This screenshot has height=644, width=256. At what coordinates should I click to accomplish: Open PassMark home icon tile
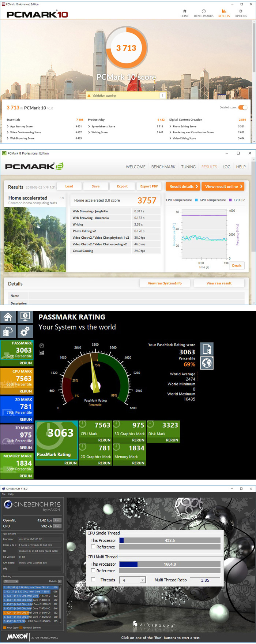8,317
